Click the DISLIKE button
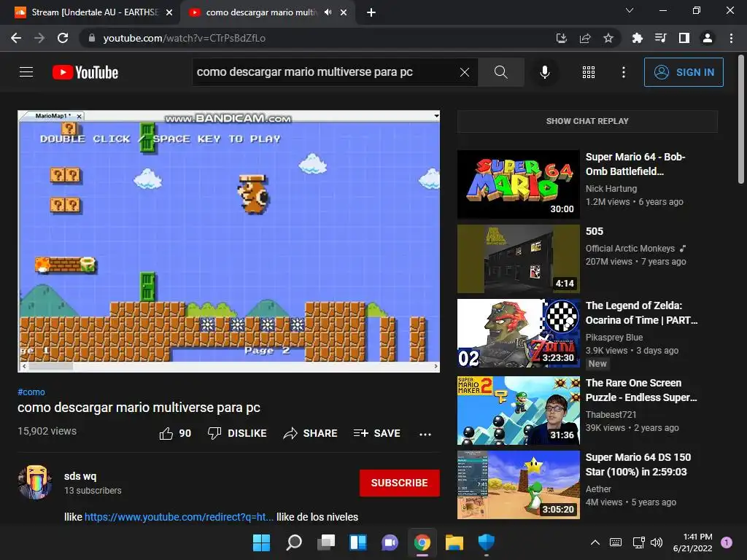Image resolution: width=747 pixels, height=560 pixels. (237, 433)
